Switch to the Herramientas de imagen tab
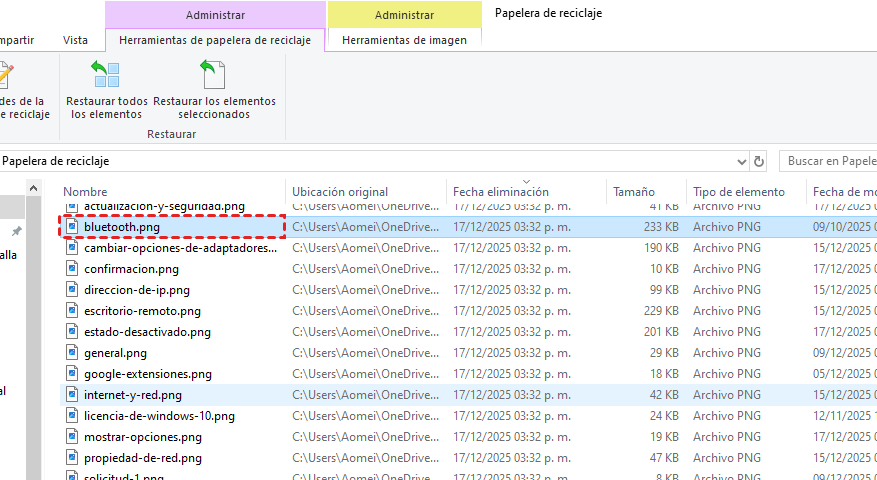Screen dimensions: 877x480 [404, 41]
